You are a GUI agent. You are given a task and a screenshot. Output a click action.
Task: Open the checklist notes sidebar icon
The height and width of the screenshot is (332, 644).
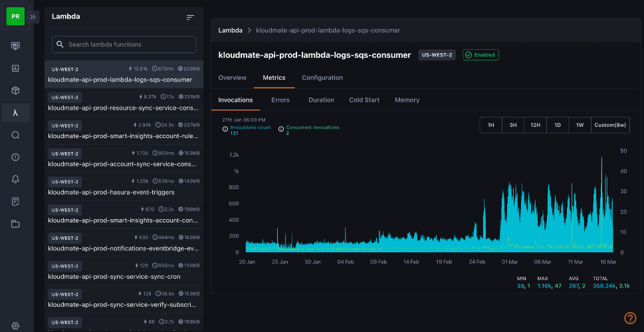pos(15,201)
